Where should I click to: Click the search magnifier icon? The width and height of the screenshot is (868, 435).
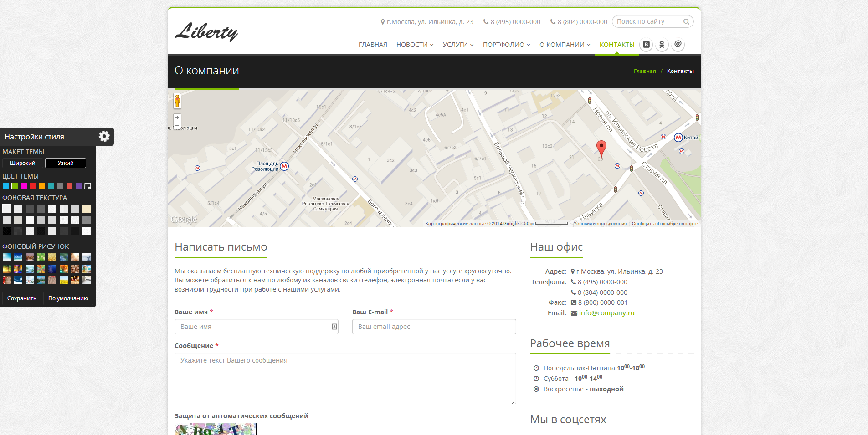[x=686, y=22]
